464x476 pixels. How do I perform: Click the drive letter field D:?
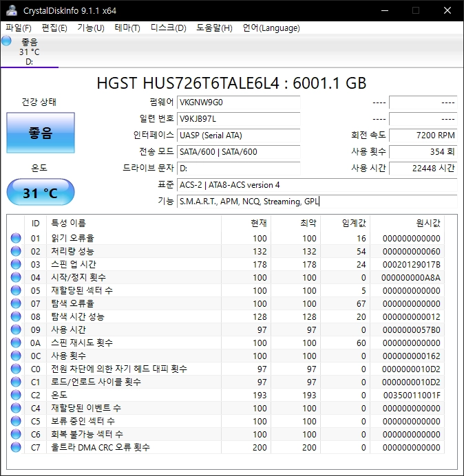point(238,168)
